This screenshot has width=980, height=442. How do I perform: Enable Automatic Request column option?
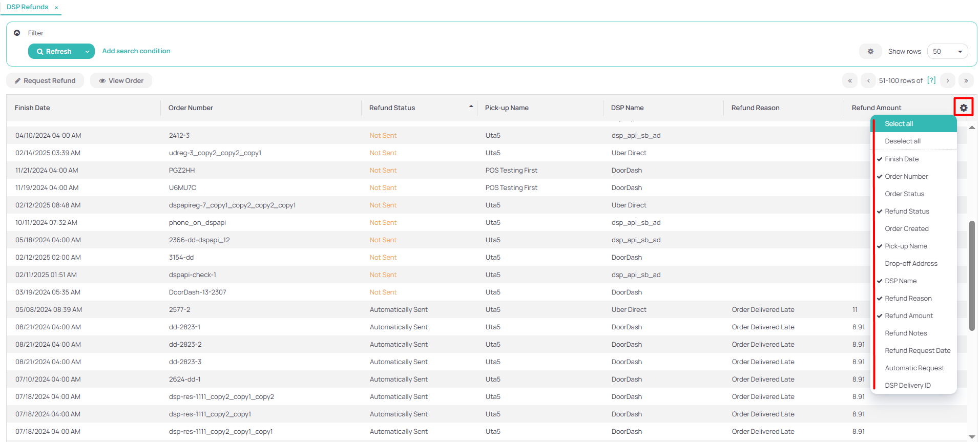pyautogui.click(x=914, y=368)
